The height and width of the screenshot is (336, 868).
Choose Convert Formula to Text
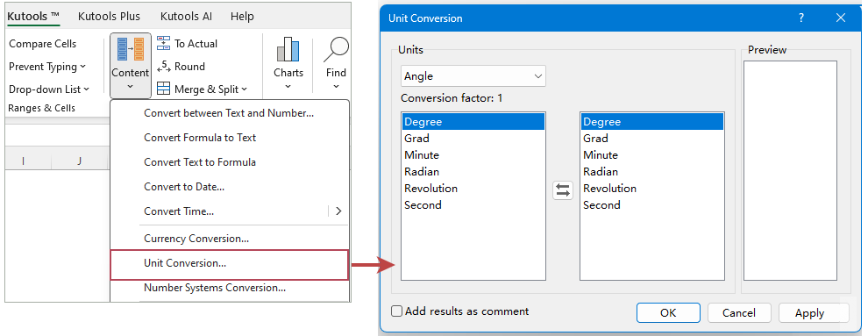[229, 137]
